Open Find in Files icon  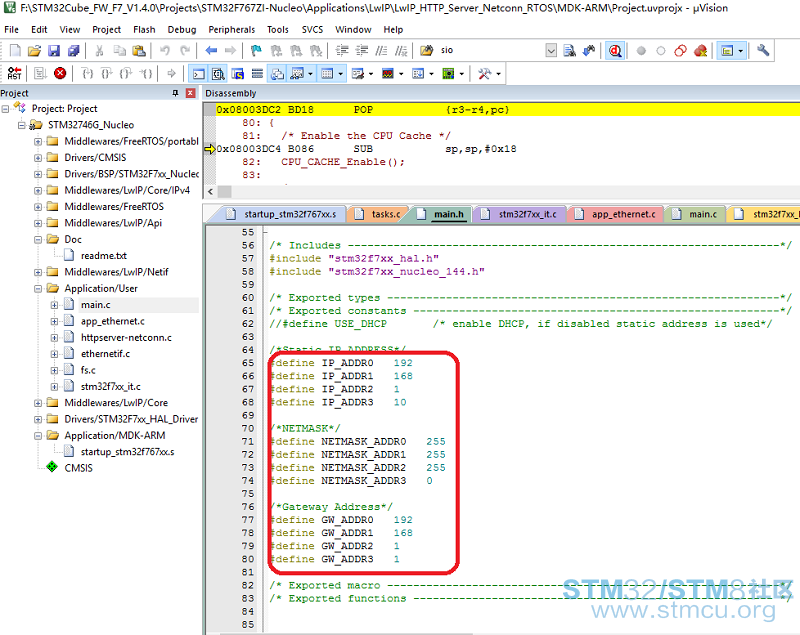point(427,50)
